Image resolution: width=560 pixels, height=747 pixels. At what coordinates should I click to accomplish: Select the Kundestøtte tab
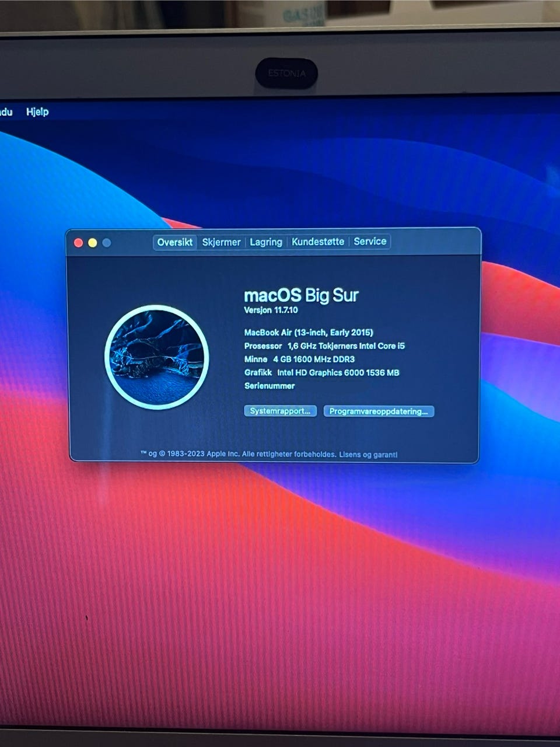[318, 242]
